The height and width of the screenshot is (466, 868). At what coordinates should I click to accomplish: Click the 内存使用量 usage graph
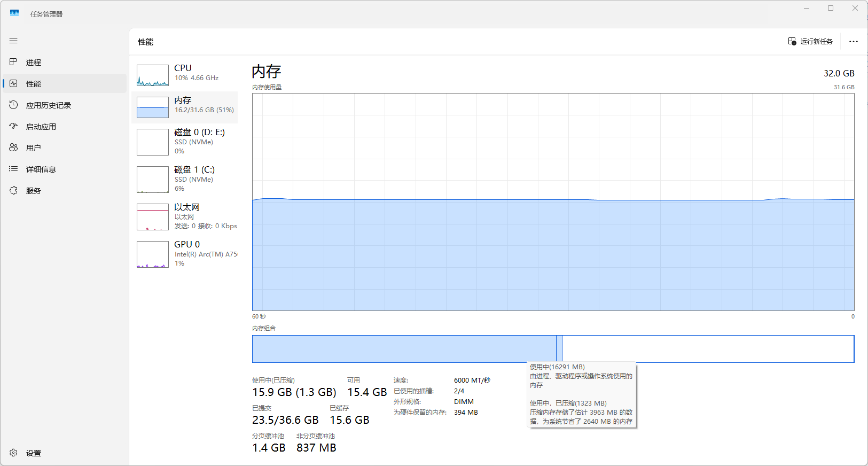[x=553, y=202]
